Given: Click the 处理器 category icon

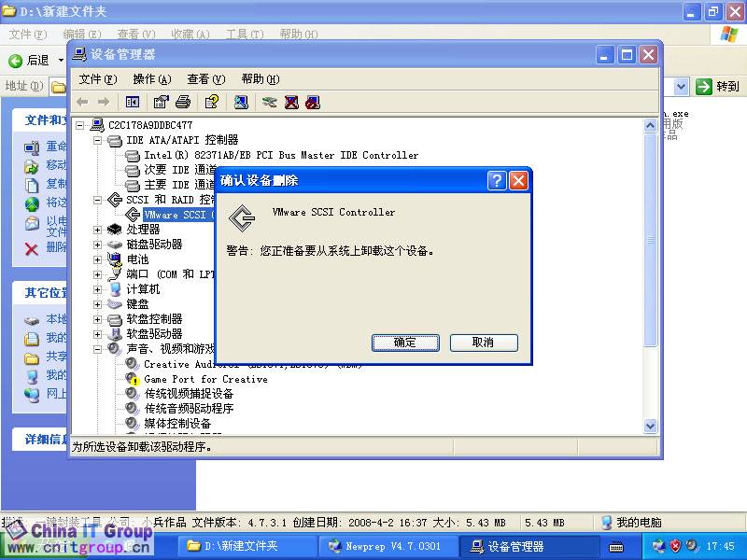Looking at the screenshot, I should click(114, 230).
